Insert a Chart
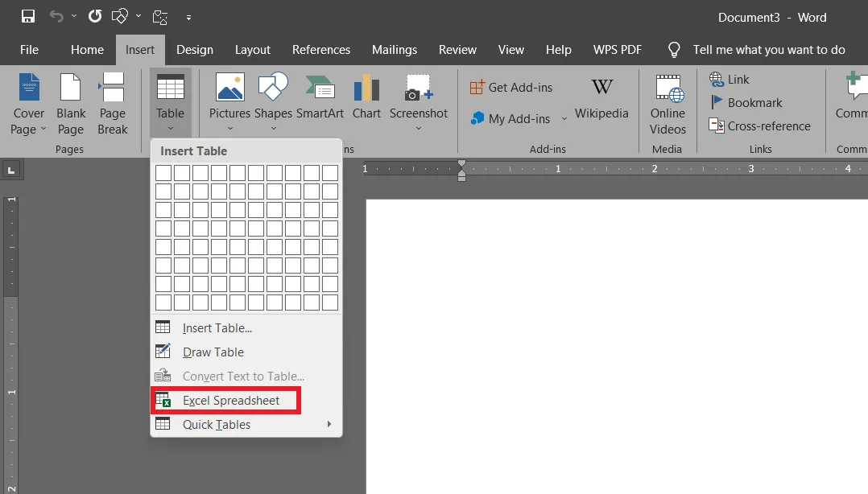 (366, 97)
